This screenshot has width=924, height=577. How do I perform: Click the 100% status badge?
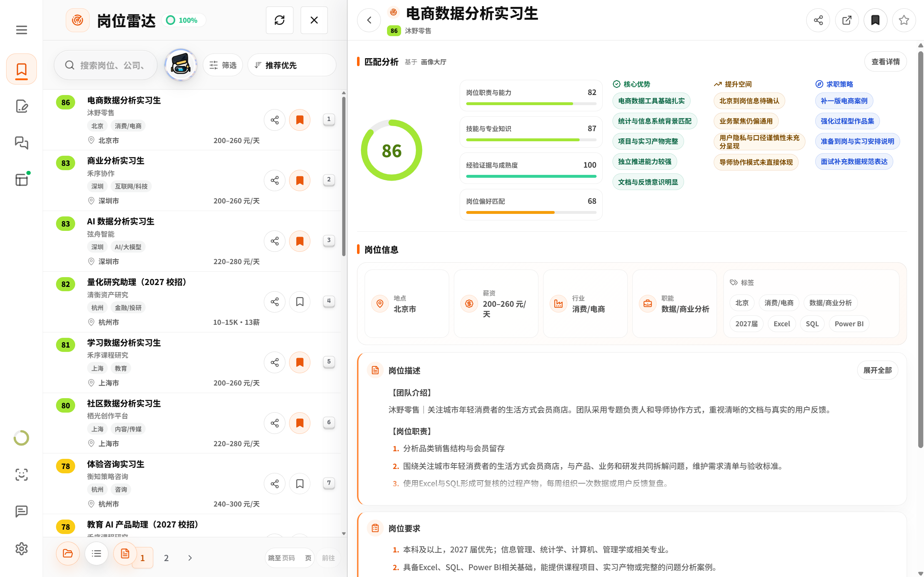click(183, 20)
